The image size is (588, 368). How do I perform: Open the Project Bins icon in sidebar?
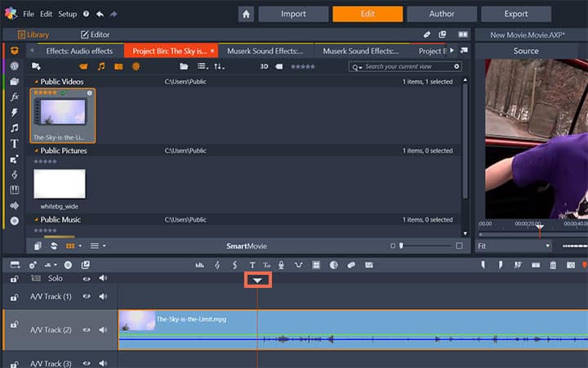coord(14,51)
